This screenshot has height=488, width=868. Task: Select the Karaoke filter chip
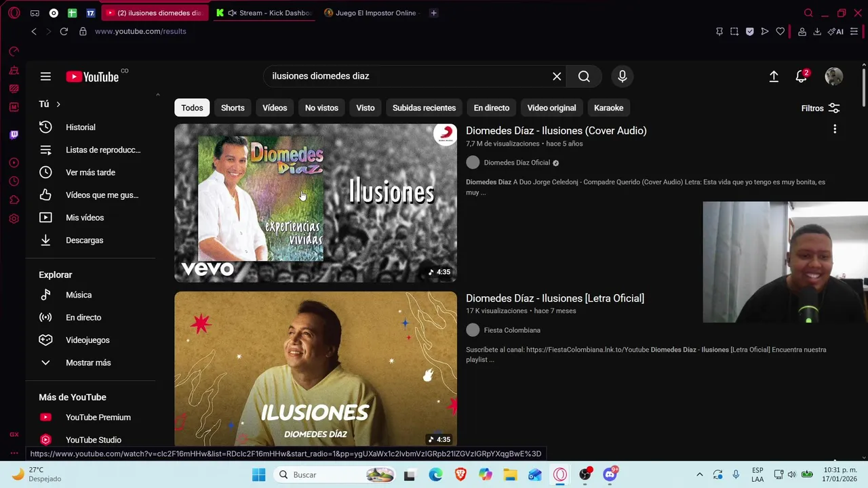click(x=608, y=108)
